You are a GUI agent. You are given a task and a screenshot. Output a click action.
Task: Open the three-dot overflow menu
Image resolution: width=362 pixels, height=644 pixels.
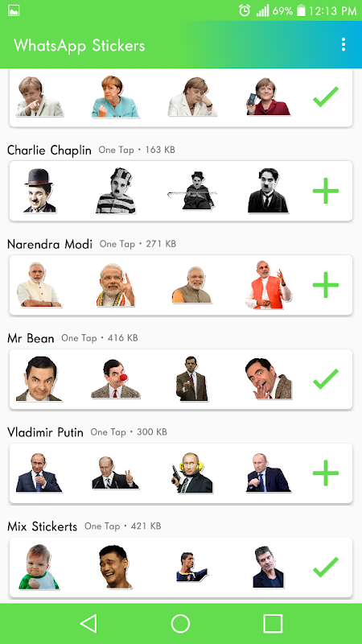click(x=343, y=44)
